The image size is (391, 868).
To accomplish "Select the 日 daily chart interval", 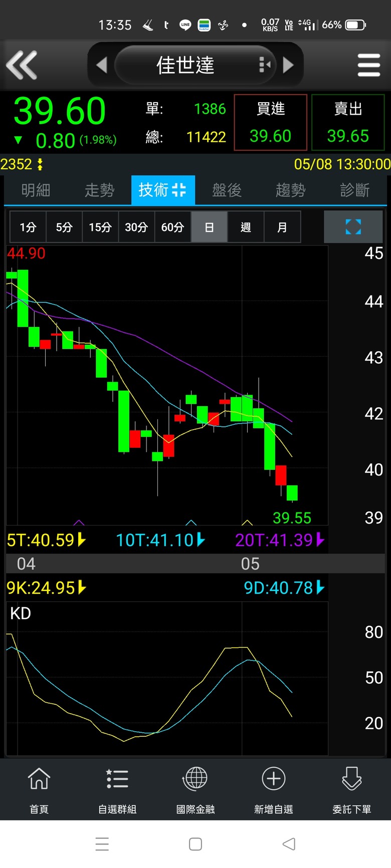I will (x=209, y=227).
